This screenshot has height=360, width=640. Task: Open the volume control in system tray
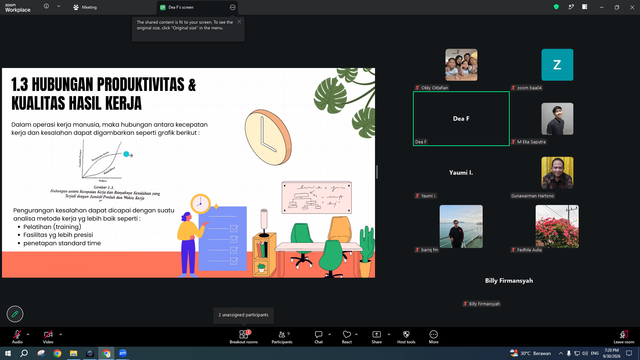point(585,353)
